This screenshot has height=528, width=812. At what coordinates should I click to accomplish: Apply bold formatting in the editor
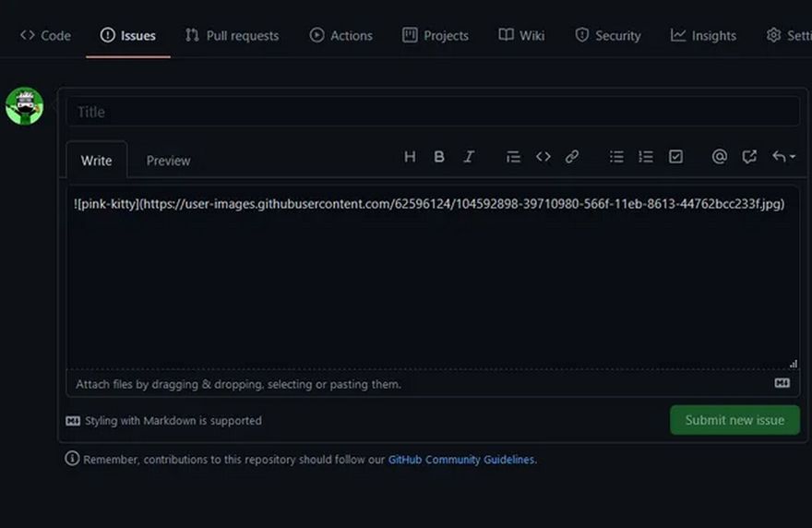[439, 157]
